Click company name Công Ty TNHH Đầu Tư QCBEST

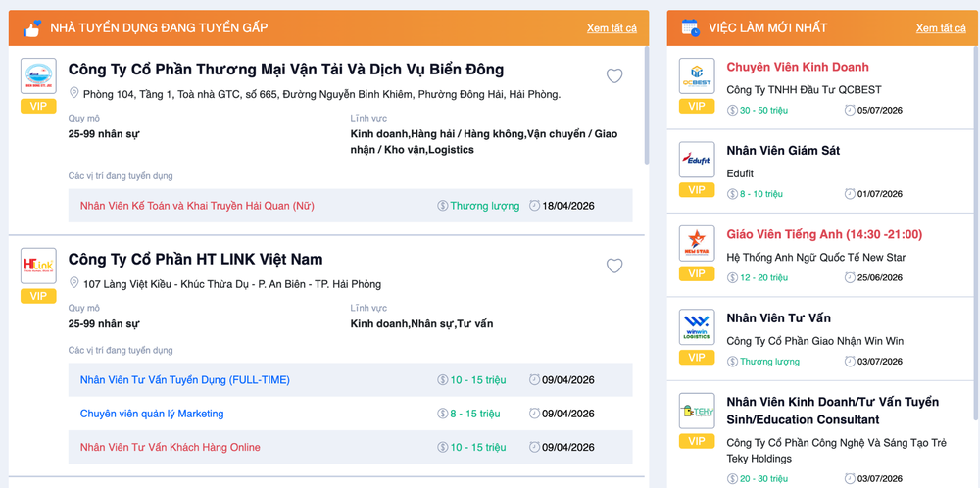pos(805,90)
